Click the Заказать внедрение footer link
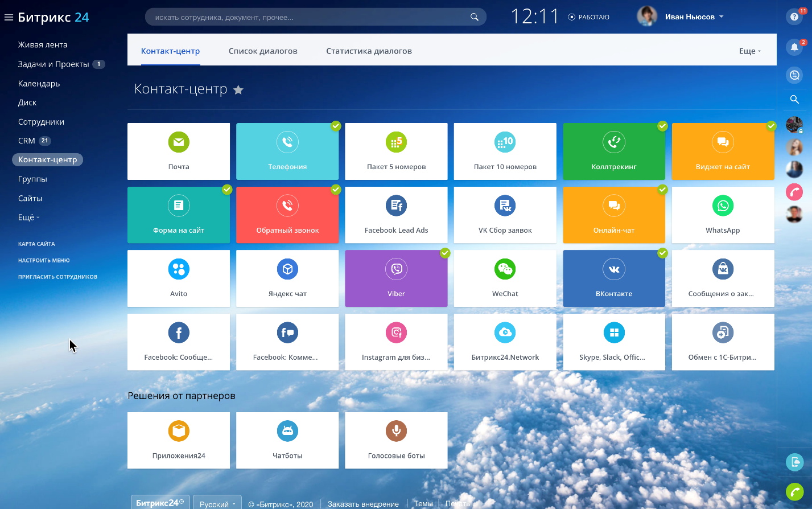812x509 pixels. pyautogui.click(x=363, y=504)
